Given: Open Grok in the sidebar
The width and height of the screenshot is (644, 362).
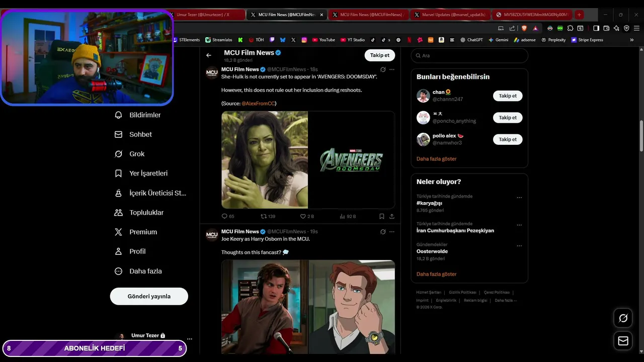Looking at the screenshot, I should [129, 154].
